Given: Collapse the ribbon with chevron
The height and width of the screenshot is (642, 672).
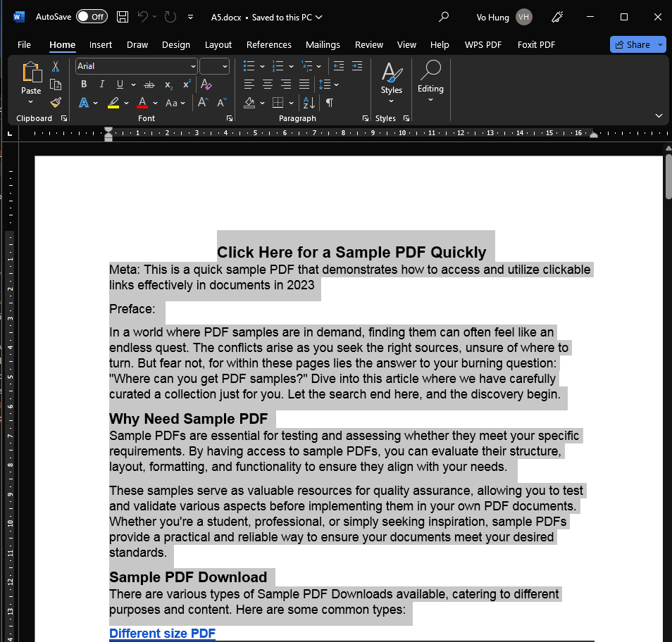Looking at the screenshot, I should pyautogui.click(x=659, y=116).
